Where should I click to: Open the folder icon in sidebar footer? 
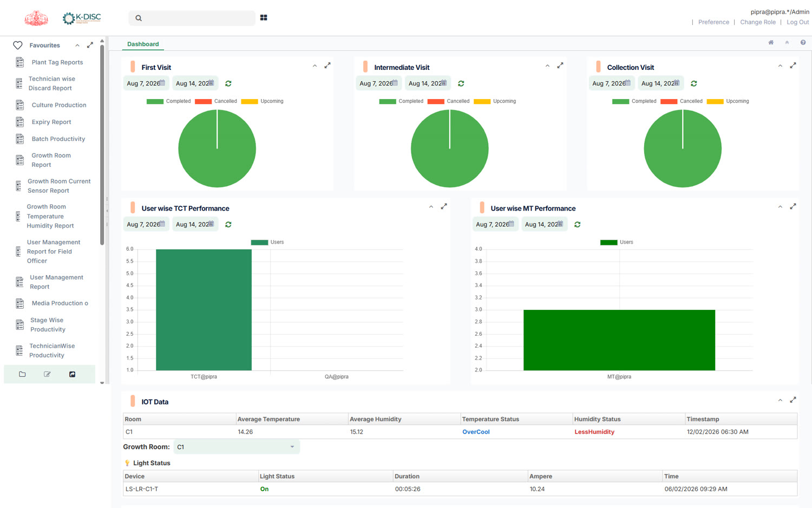click(x=22, y=374)
